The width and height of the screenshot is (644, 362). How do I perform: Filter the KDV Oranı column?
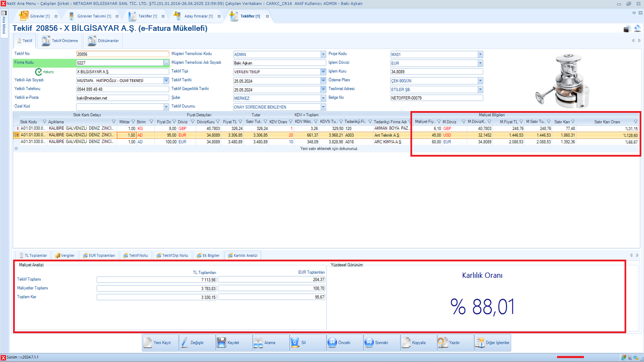(291, 122)
